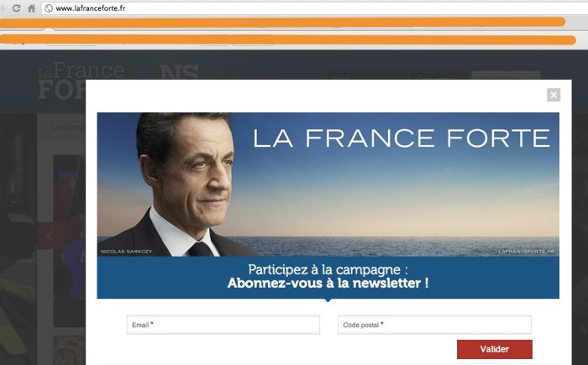This screenshot has height=365, width=588.
Task: Open the dimmed thumbnail below the carousel
Action: (69, 350)
